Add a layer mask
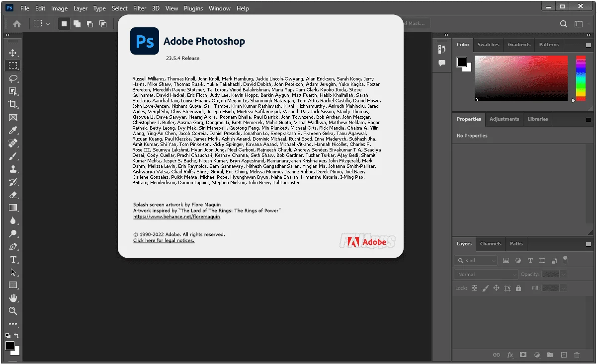Viewport: 597px width, 364px height. pos(523,355)
